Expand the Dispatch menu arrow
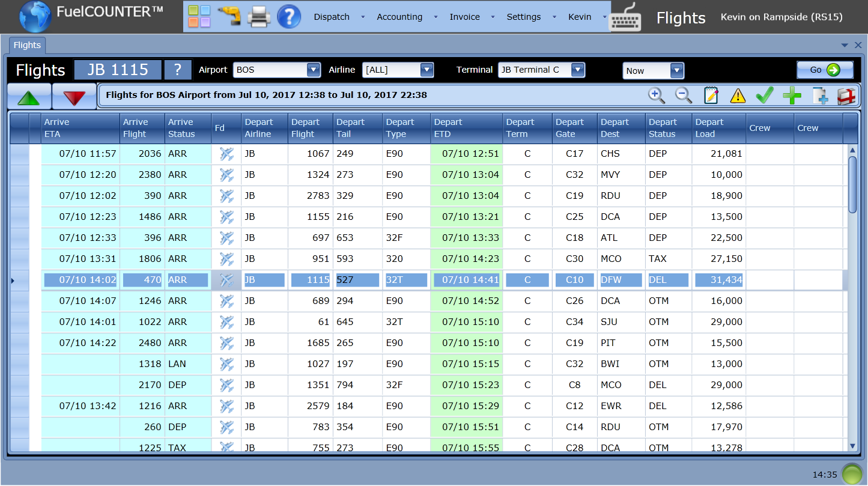 pos(363,17)
